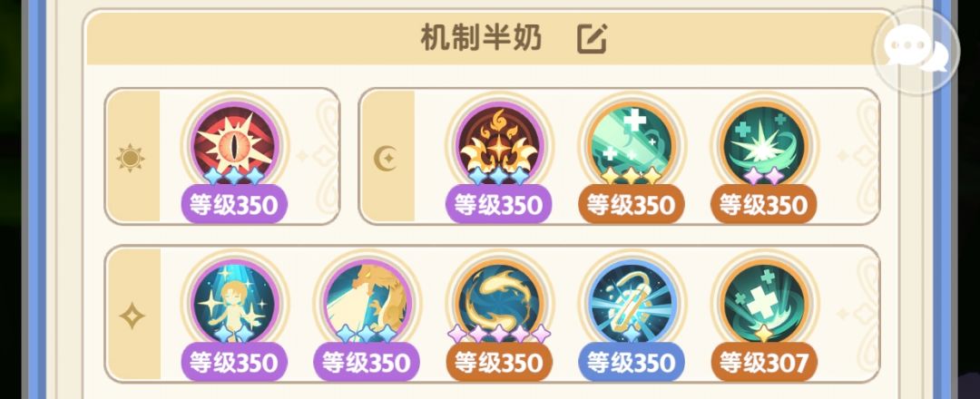Select the golden flame crown skill icon

point(499,145)
